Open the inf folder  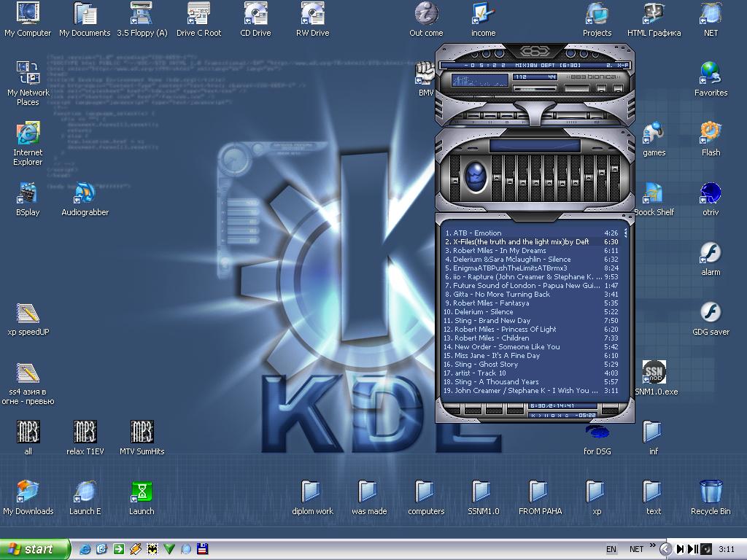click(654, 438)
